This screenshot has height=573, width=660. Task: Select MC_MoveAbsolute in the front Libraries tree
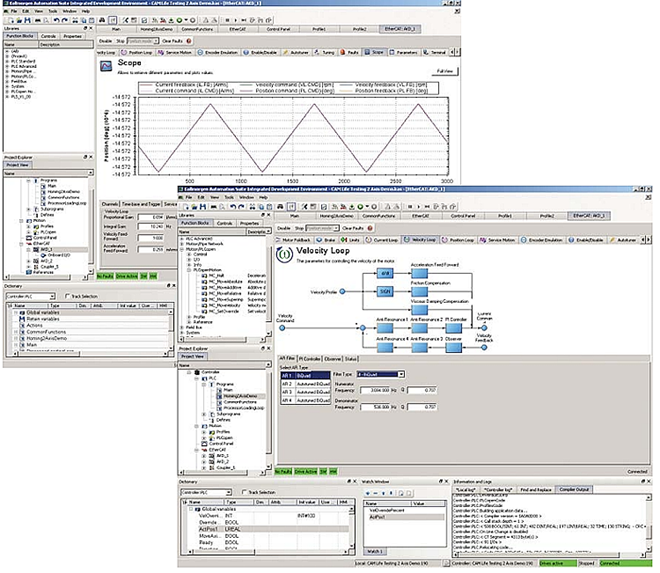[226, 281]
